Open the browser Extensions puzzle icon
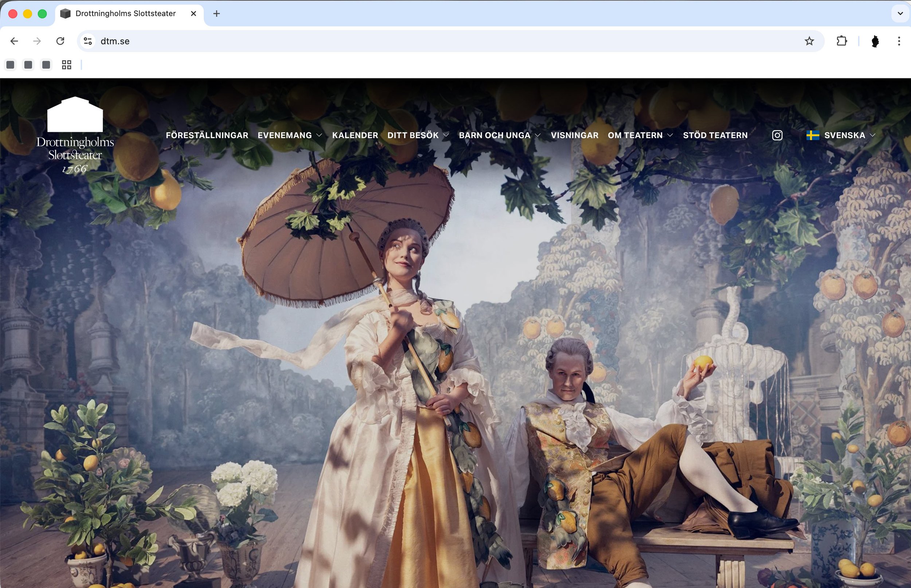911x588 pixels. [x=841, y=41]
